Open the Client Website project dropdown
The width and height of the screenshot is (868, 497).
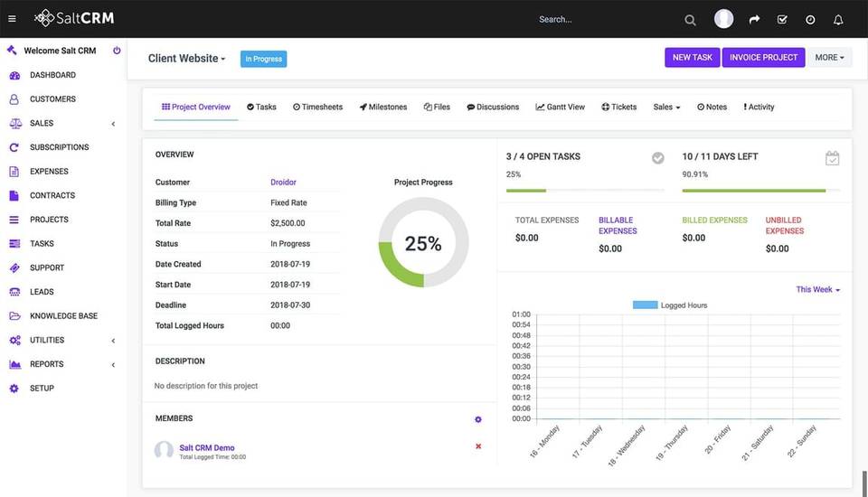coord(187,59)
